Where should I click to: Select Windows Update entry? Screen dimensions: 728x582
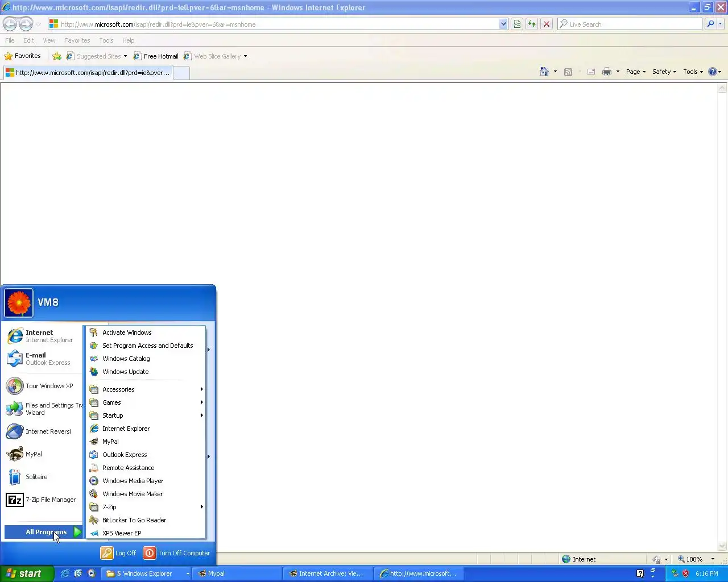pos(146,372)
